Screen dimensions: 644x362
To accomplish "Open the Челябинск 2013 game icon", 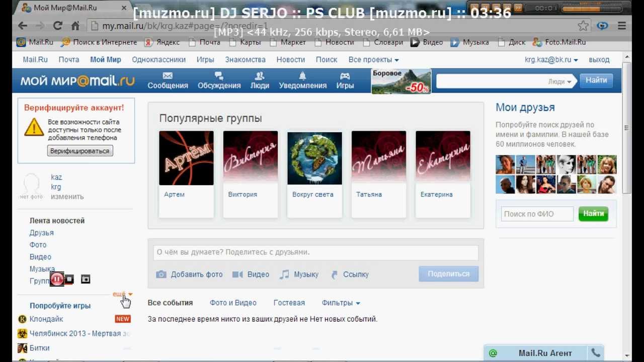I will click(x=22, y=333).
